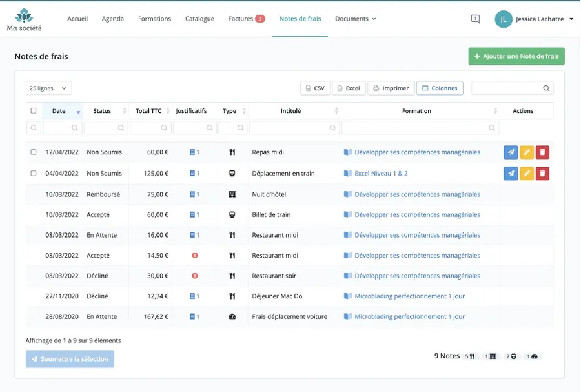Toggle the select-all checkbox in the table header
Viewport: 581px width, 392px height.
tap(34, 111)
